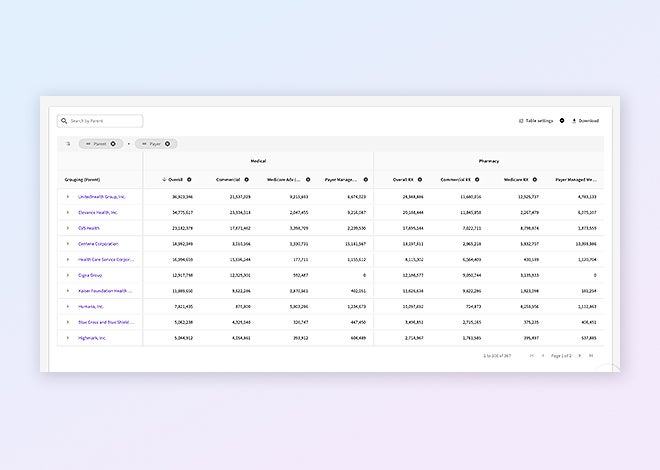Go to the next page of results
This screenshot has width=660, height=470.
coord(579,355)
